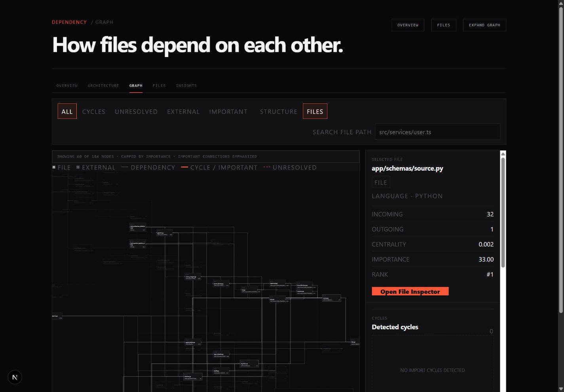Click the selected file name app/schemas/source.py
This screenshot has height=392, width=564.
click(407, 168)
